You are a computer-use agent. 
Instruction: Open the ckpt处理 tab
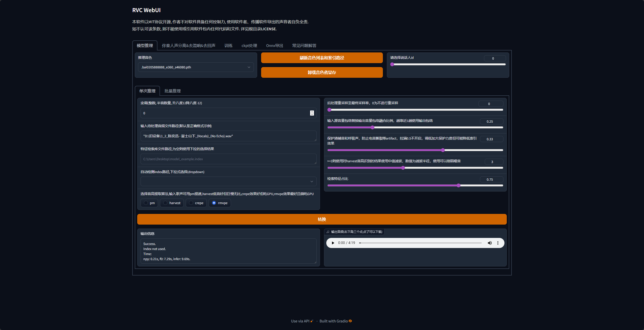click(x=249, y=46)
